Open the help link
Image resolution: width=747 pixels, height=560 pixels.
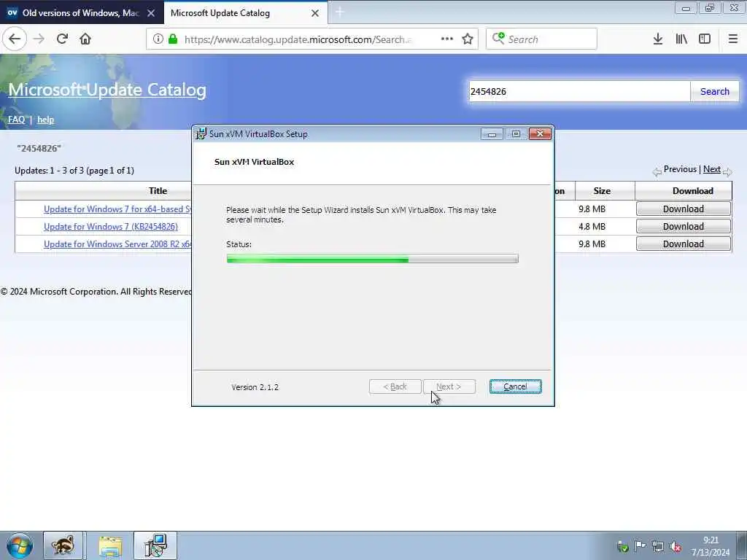click(46, 120)
